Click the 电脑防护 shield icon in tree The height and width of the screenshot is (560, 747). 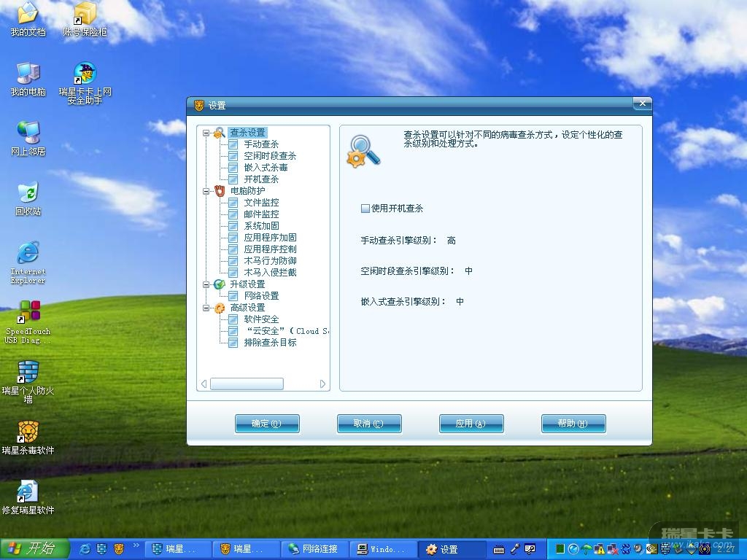pyautogui.click(x=220, y=191)
